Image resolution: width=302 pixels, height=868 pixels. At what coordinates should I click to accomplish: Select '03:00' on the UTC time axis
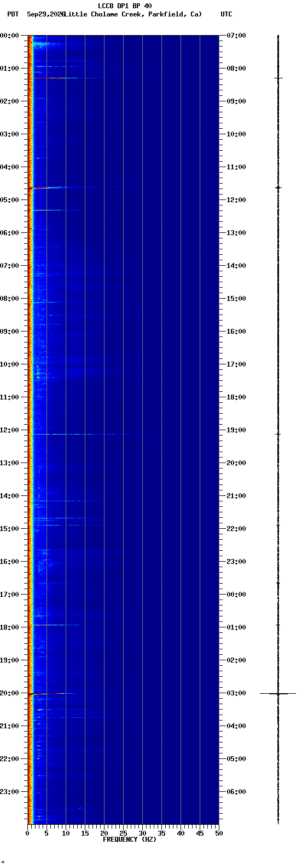[236, 693]
